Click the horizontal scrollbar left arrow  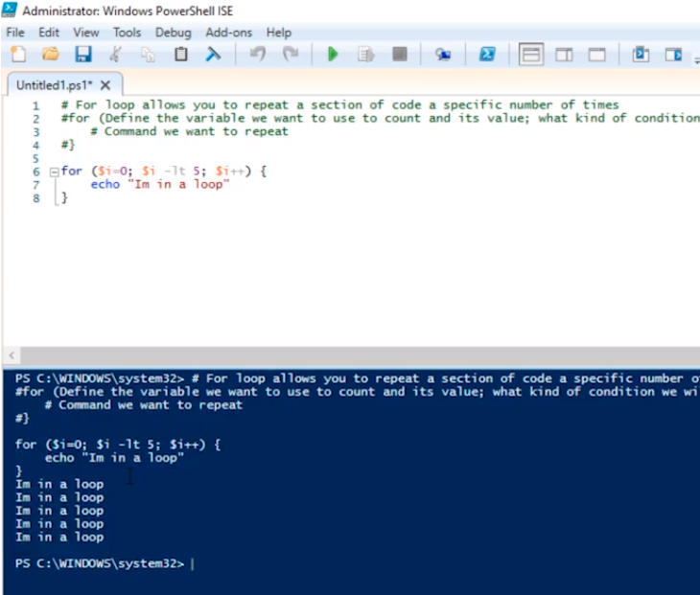click(x=10, y=355)
